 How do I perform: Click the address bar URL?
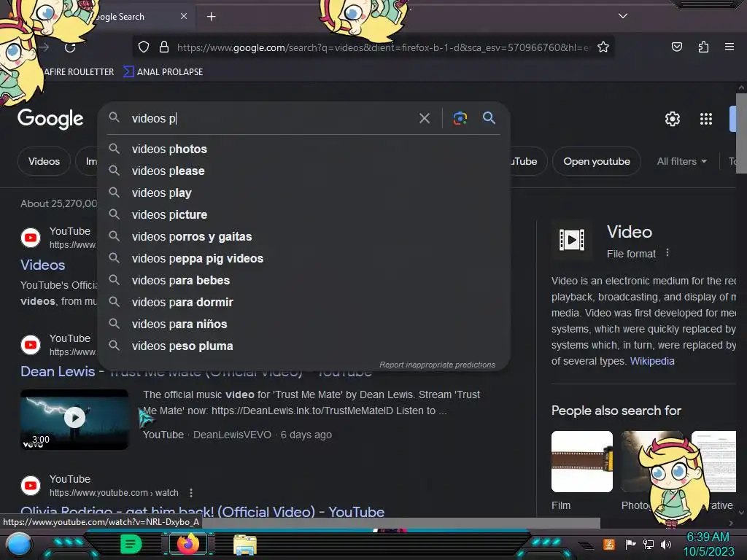pos(383,47)
